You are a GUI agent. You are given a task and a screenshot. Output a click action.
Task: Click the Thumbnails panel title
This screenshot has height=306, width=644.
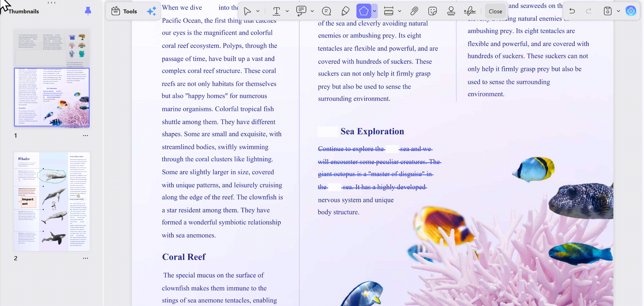coord(24,11)
